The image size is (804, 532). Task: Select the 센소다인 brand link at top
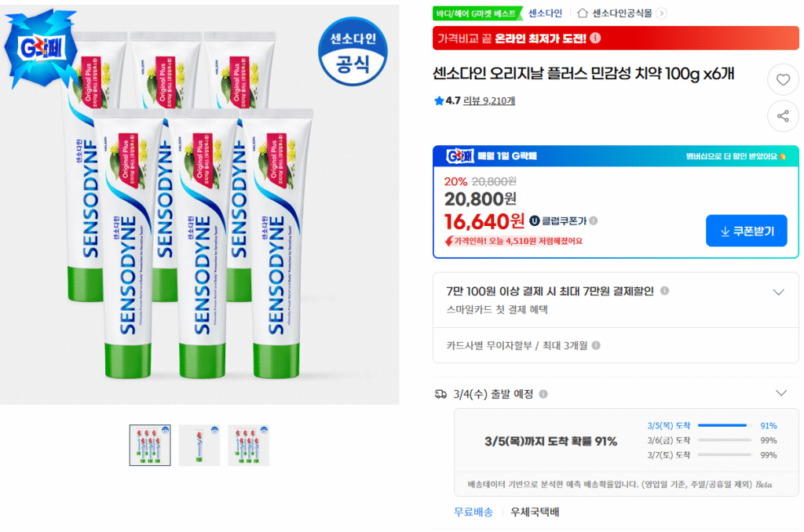tap(546, 13)
